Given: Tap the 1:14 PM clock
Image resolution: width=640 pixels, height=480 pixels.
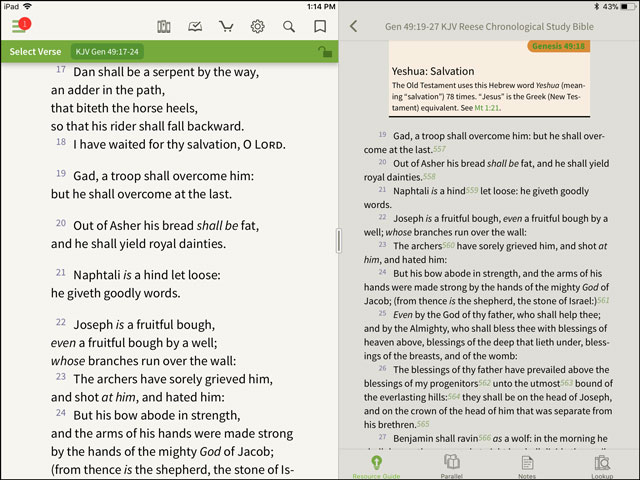Looking at the screenshot, I should (321, 7).
